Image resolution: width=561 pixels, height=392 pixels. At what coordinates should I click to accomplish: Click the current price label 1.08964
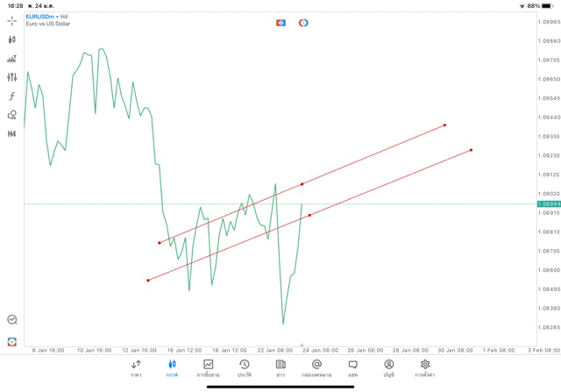click(549, 203)
